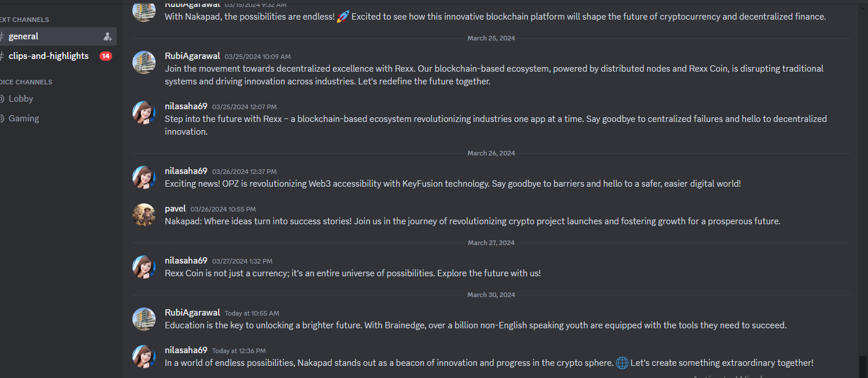Click the speaker icon next to Gaming

[2, 118]
